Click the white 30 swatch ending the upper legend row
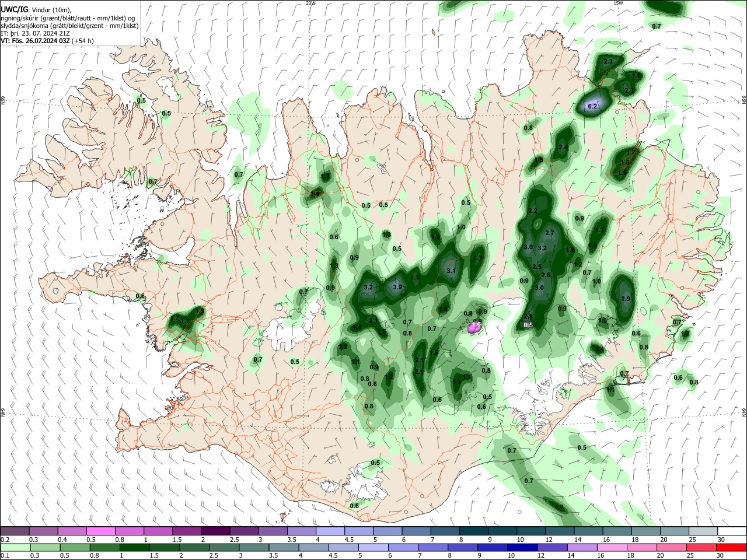This screenshot has height=560, width=747. pos(732,531)
